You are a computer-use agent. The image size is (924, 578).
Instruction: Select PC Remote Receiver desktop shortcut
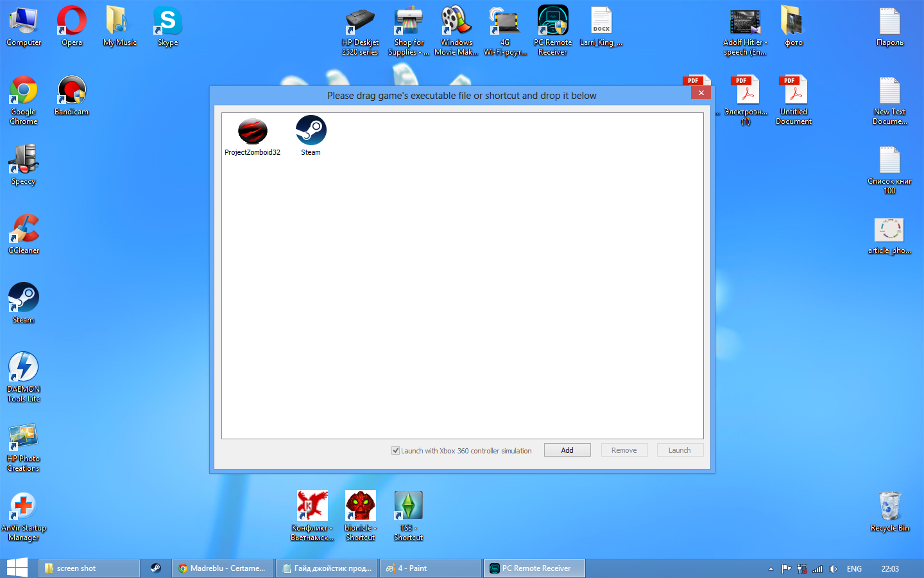click(x=553, y=31)
